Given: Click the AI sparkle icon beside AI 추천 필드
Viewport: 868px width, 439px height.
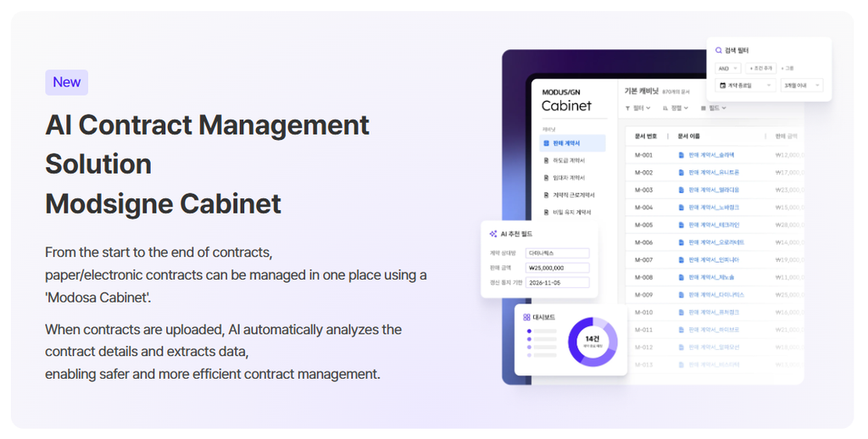Looking at the screenshot, I should click(492, 234).
